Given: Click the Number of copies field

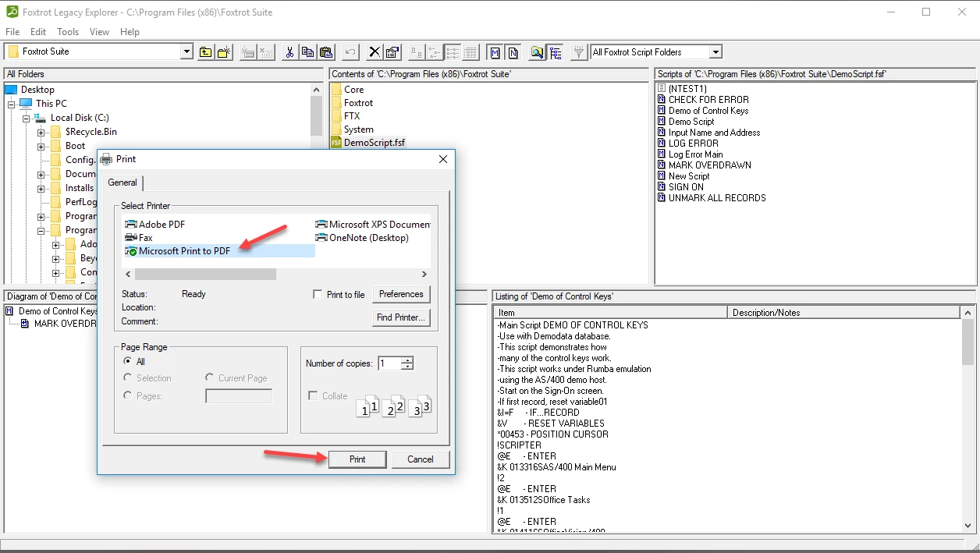Looking at the screenshot, I should pyautogui.click(x=389, y=363).
